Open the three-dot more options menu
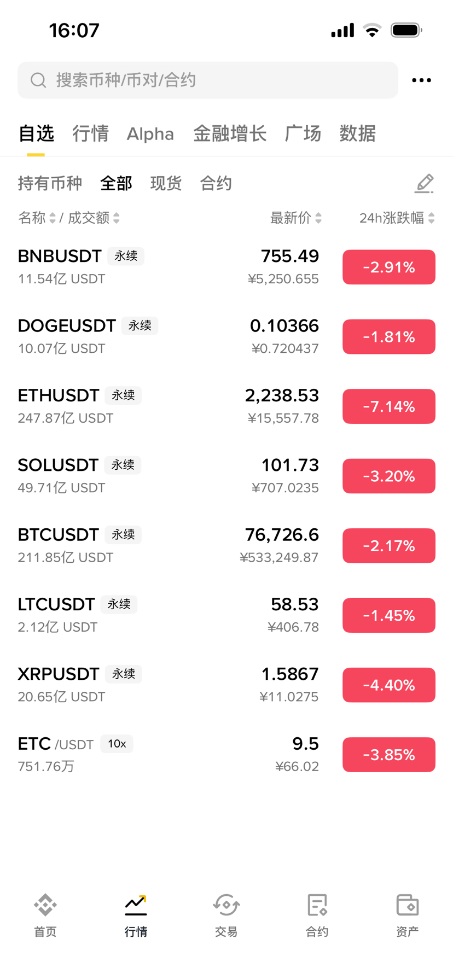The image size is (453, 980). 421,80
